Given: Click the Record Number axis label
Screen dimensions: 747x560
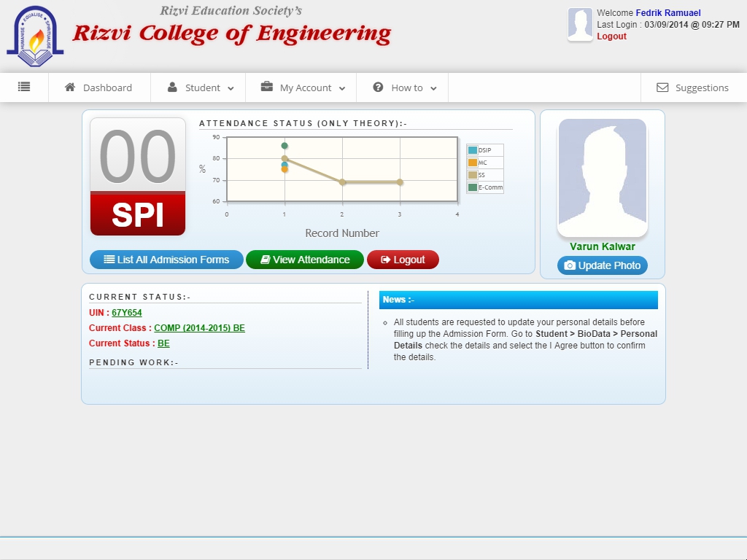Looking at the screenshot, I should [342, 233].
